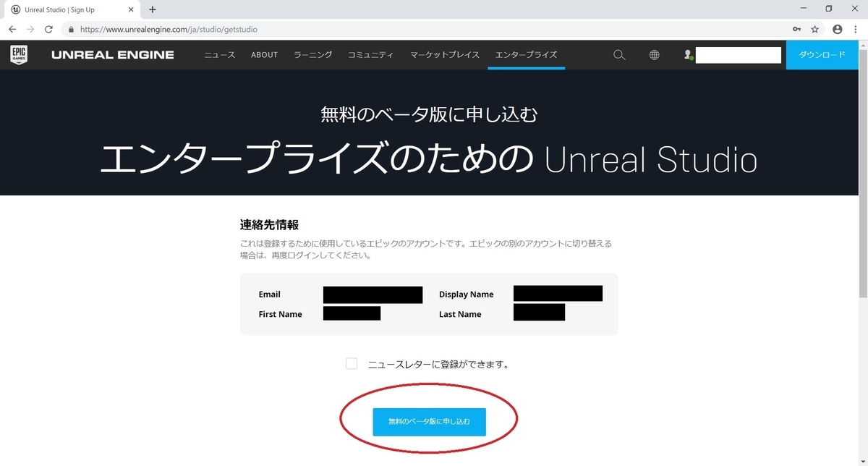Click the browser forward arrow
The image size is (868, 466).
[30, 30]
